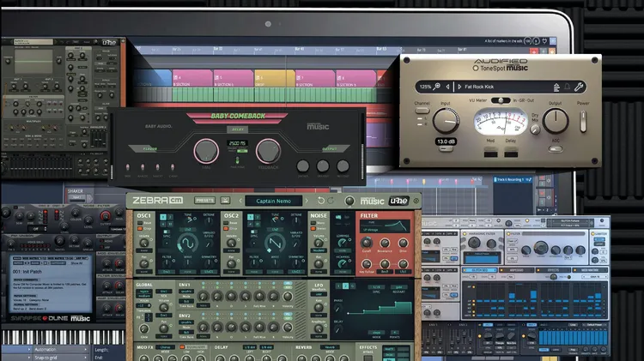Click the Channel button in ToneSpot
The height and width of the screenshot is (361, 644).
[x=422, y=111]
